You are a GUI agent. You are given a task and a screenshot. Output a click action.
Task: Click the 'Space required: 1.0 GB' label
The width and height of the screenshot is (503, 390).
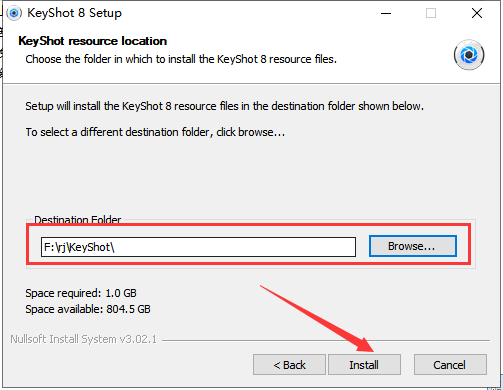81,293
